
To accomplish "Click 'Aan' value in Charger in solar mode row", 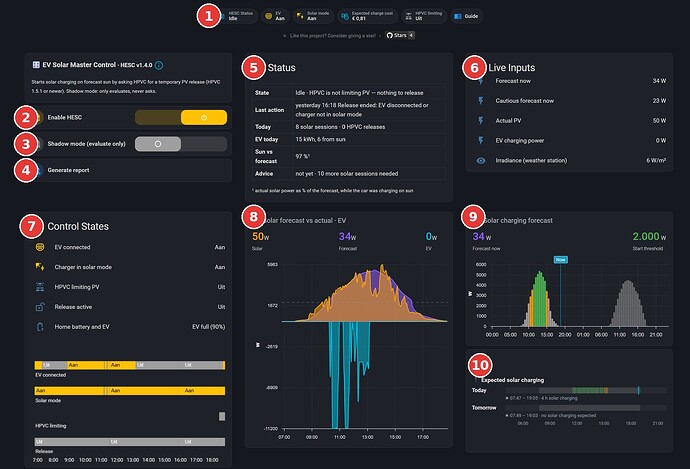I will pos(220,267).
